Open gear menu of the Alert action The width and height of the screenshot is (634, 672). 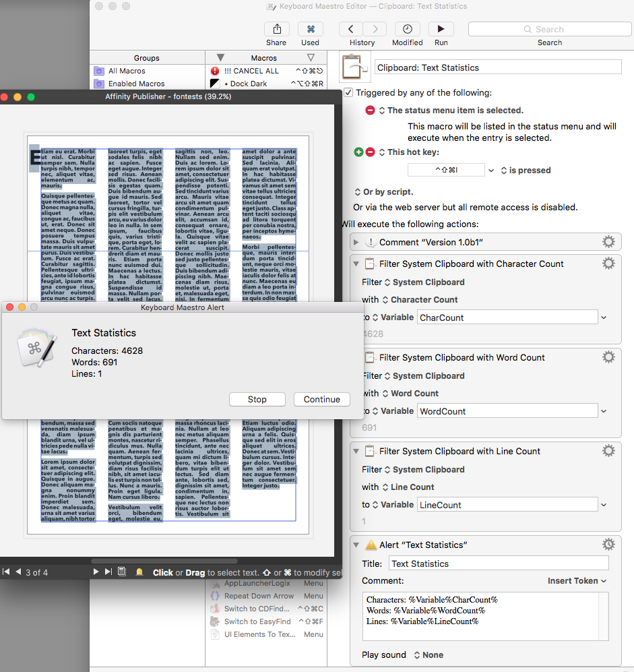click(608, 545)
